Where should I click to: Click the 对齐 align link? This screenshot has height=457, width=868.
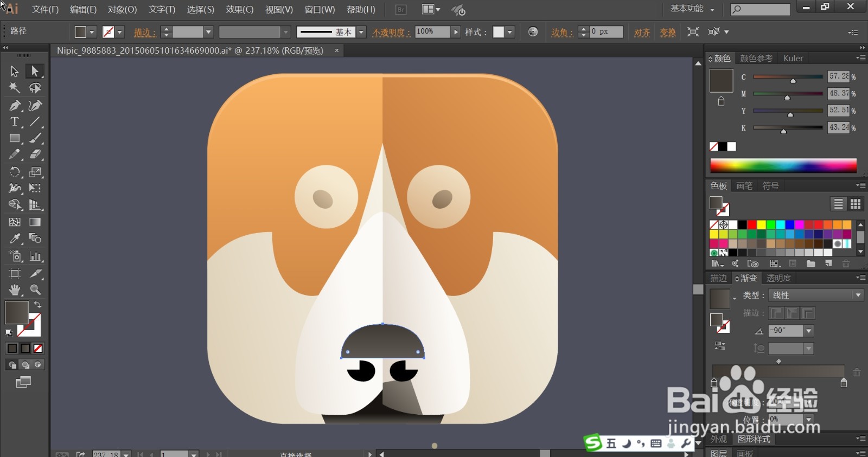pyautogui.click(x=642, y=32)
